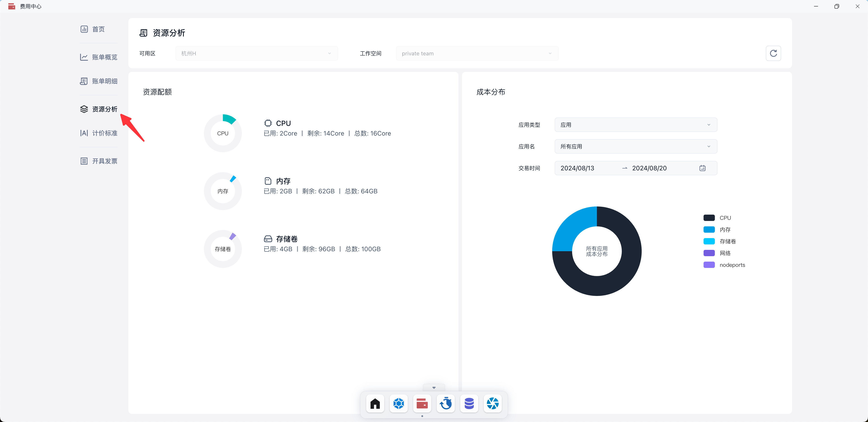Image resolution: width=868 pixels, height=422 pixels.
Task: Click the 账单概览 line chart icon
Action: [x=84, y=57]
